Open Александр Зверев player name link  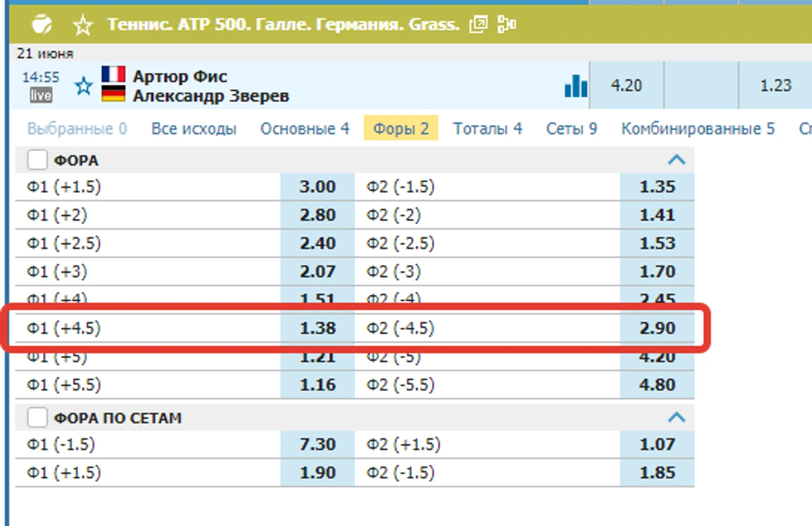coord(211,96)
